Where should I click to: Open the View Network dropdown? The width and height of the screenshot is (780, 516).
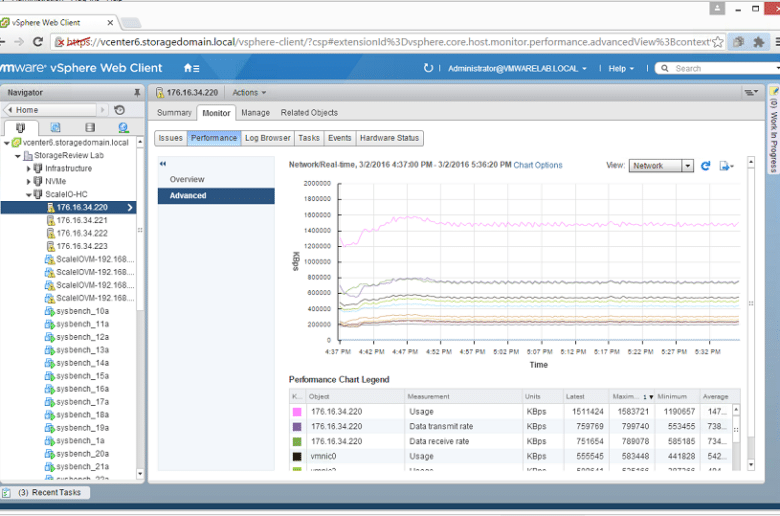[661, 166]
